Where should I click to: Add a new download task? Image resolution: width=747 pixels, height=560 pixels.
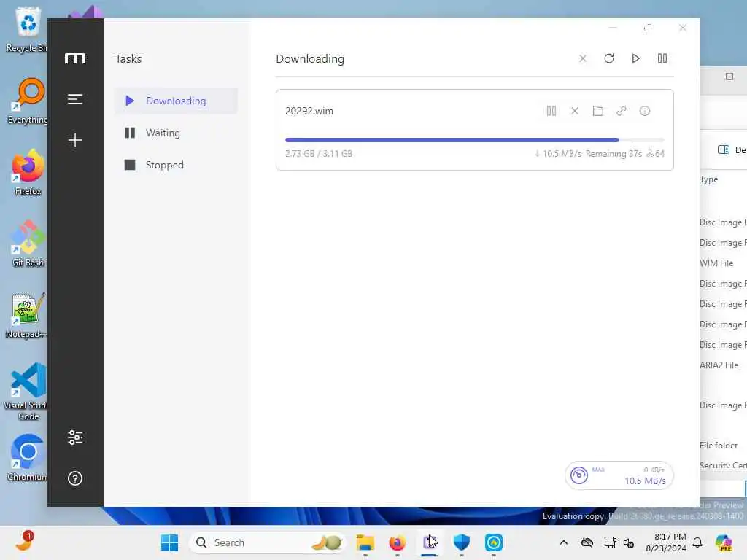click(75, 139)
